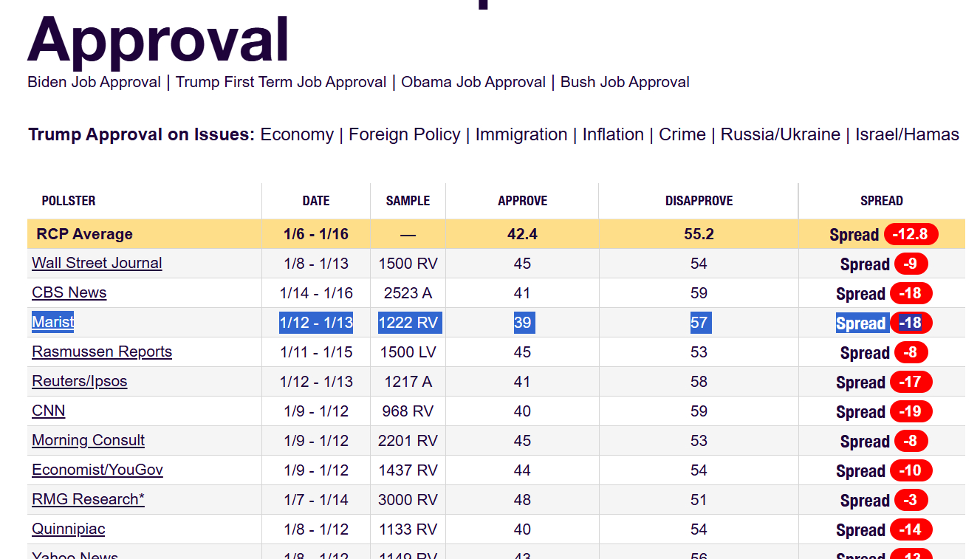Click the SPREAD column header
The image size is (980, 559).
click(x=881, y=201)
